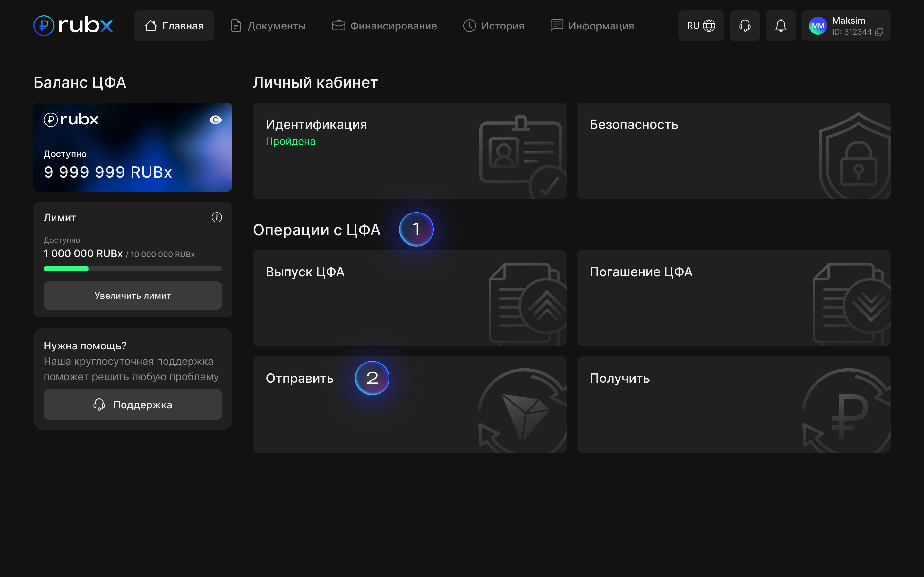Open notifications bell icon
Viewport: 924px width, 577px height.
tap(781, 26)
